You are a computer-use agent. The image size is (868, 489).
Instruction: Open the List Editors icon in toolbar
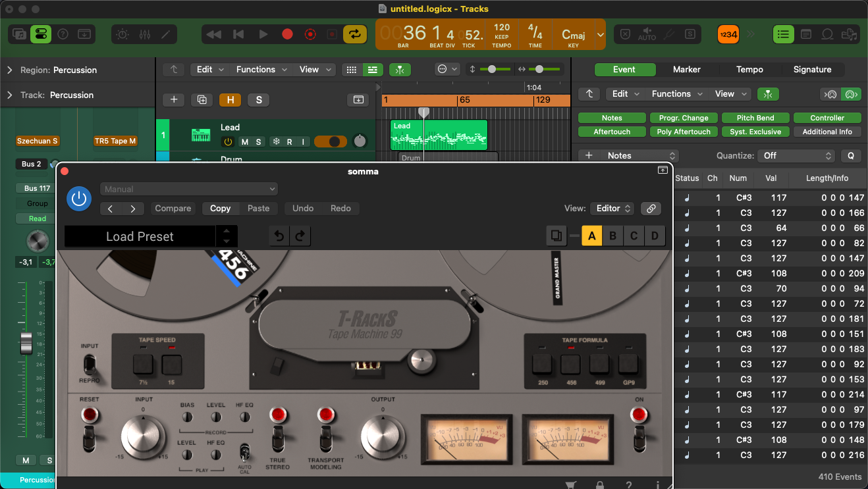pyautogui.click(x=783, y=34)
